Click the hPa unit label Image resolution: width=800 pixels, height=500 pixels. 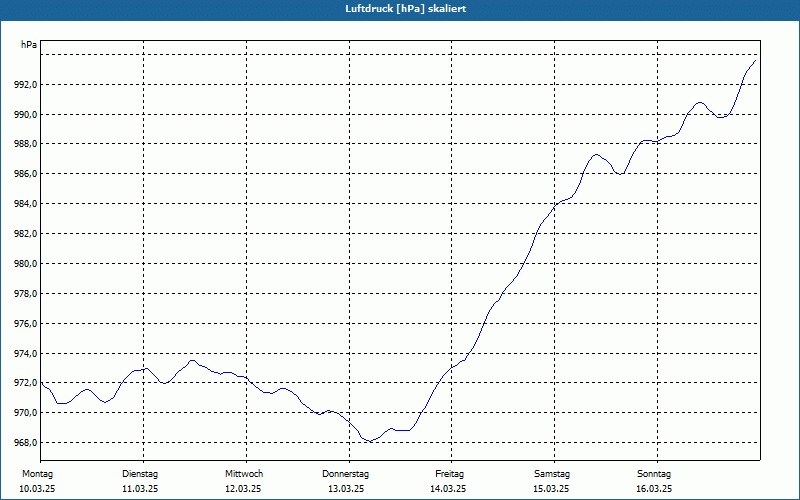pyautogui.click(x=29, y=45)
